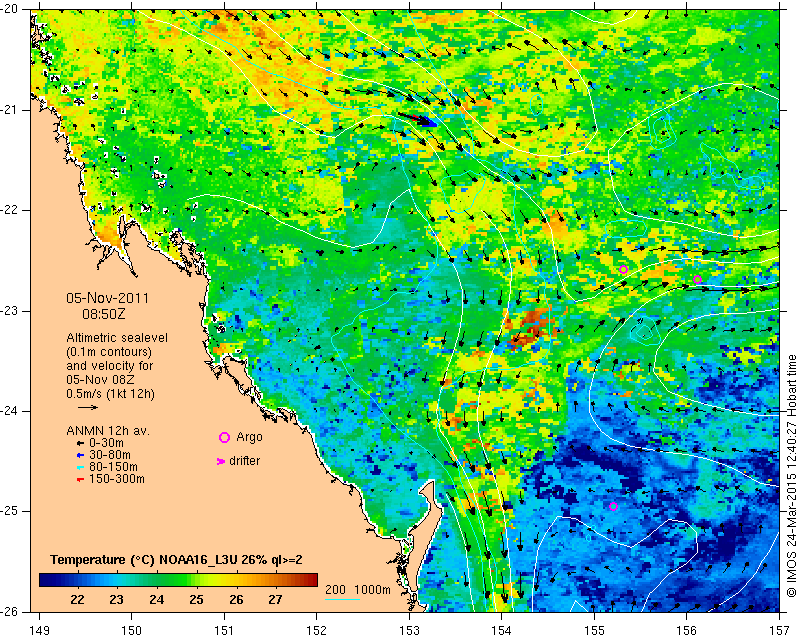Click the latitude axis label -25
800x640 pixels.
pos(10,511)
